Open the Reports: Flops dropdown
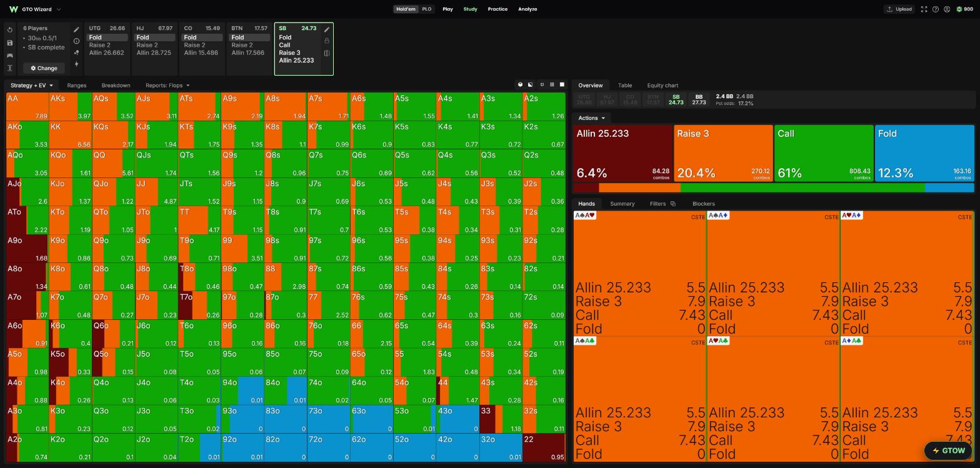980x468 pixels. [x=167, y=86]
